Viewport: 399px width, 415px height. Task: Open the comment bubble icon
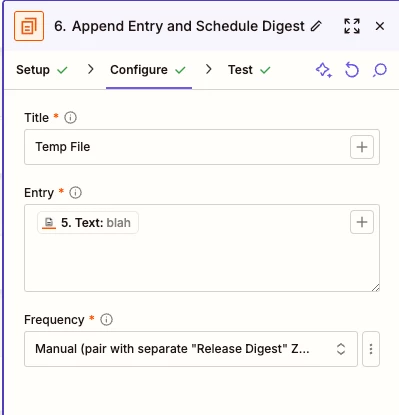point(380,70)
